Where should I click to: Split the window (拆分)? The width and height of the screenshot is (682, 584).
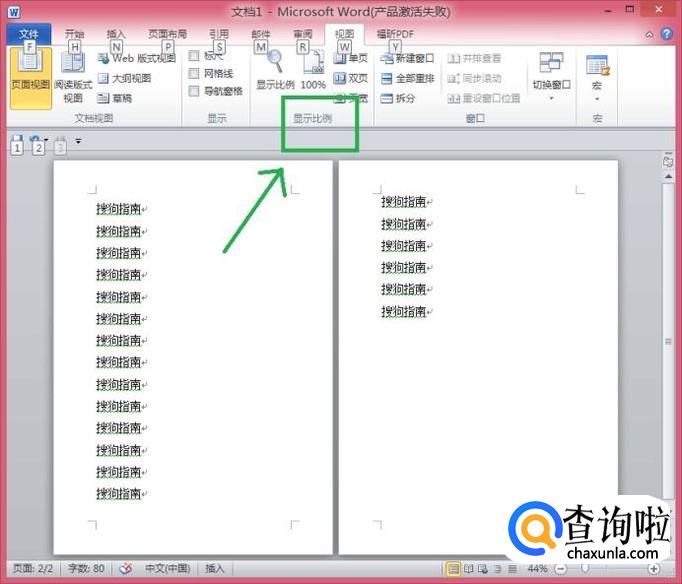pos(398,98)
